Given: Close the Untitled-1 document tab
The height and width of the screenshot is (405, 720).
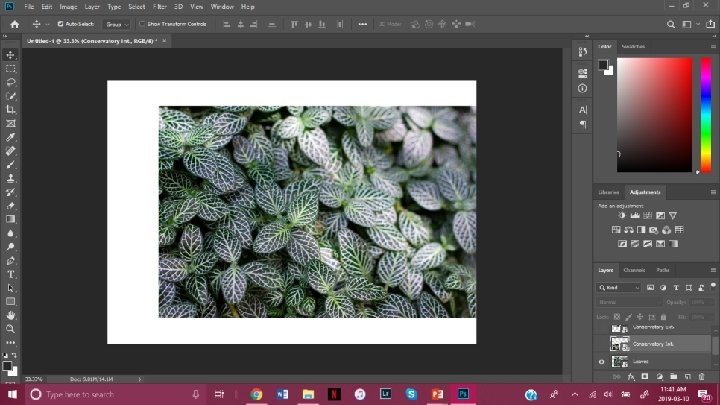Looking at the screenshot, I should click(164, 41).
